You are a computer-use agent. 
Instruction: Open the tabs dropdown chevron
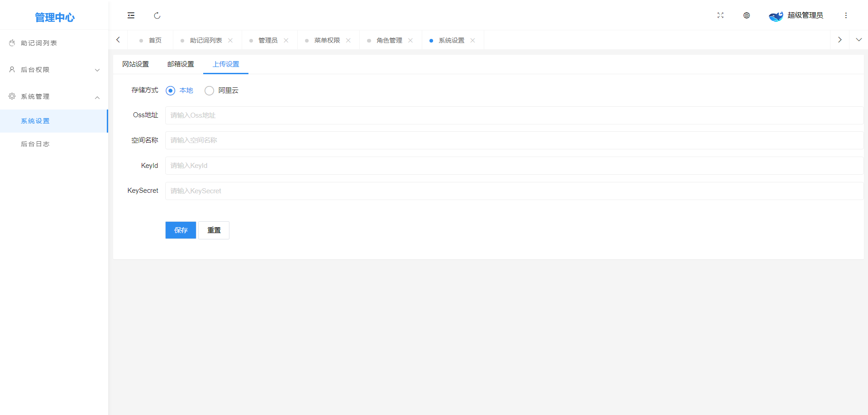coord(858,40)
